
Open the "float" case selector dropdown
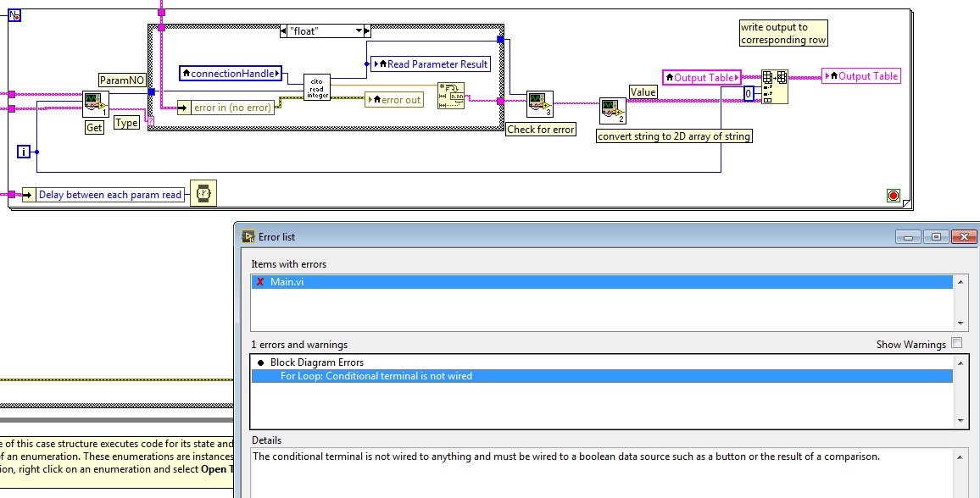[359, 30]
